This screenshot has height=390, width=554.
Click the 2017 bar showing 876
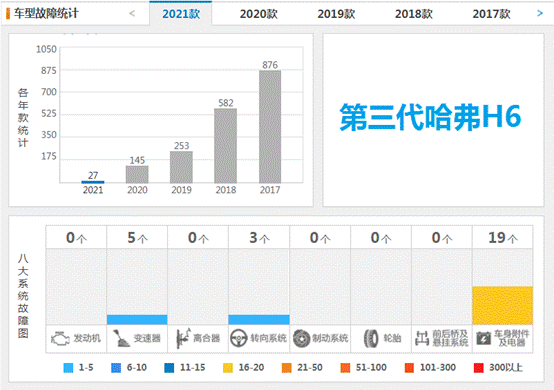270,127
